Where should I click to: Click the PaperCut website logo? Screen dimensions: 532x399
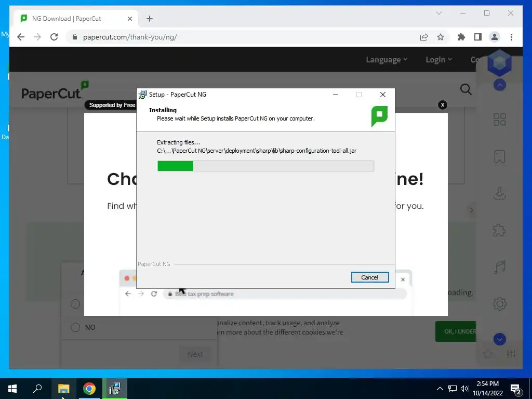click(x=55, y=90)
